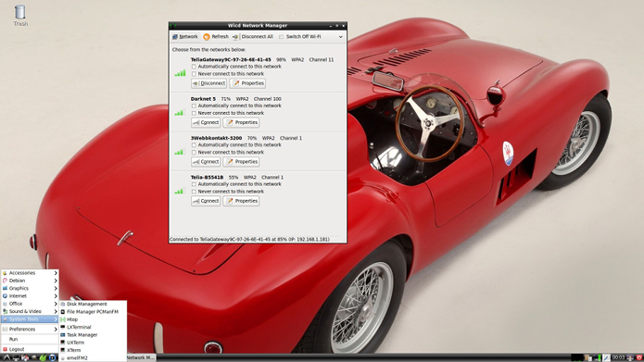Enable auto-connect for Telia-B5541B
The height and width of the screenshot is (362, 644).
coord(194,184)
